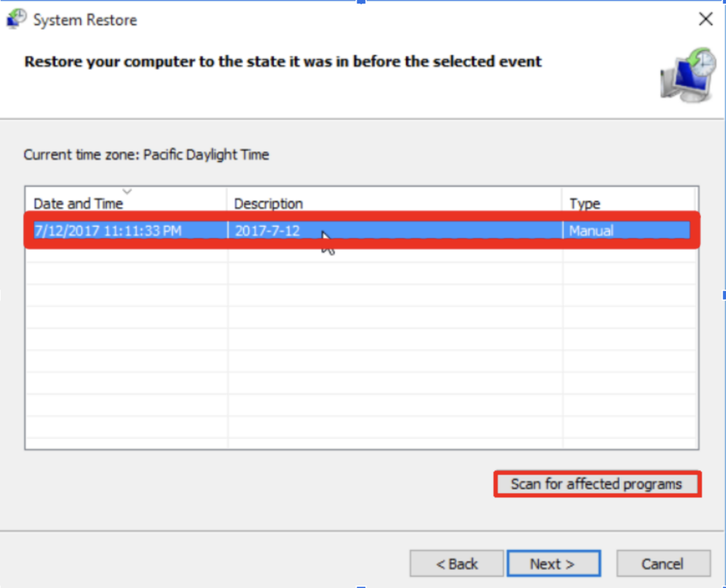The width and height of the screenshot is (726, 588).
Task: Go back with the Back button
Action: click(x=457, y=563)
